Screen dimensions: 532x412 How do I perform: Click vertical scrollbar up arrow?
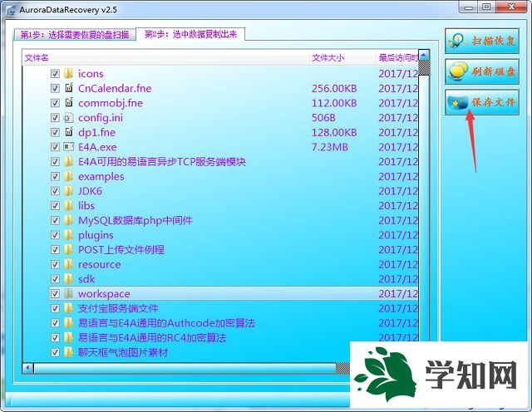pyautogui.click(x=424, y=55)
